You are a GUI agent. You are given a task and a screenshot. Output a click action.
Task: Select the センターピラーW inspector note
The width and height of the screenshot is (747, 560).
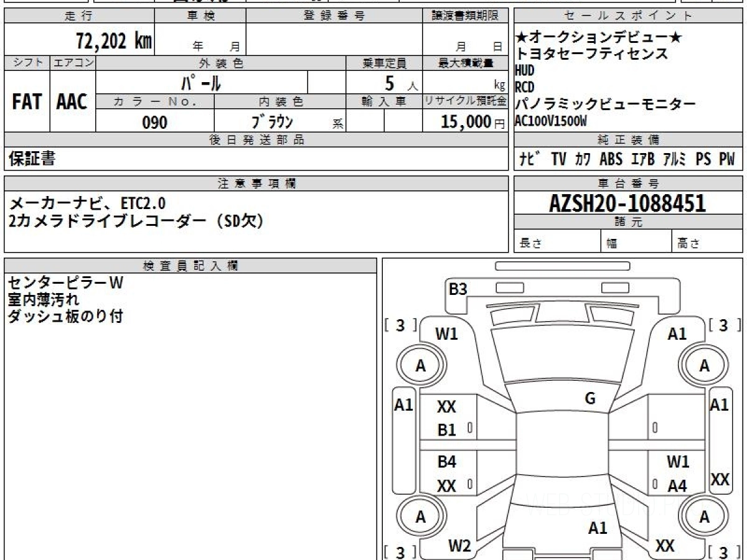click(66, 283)
